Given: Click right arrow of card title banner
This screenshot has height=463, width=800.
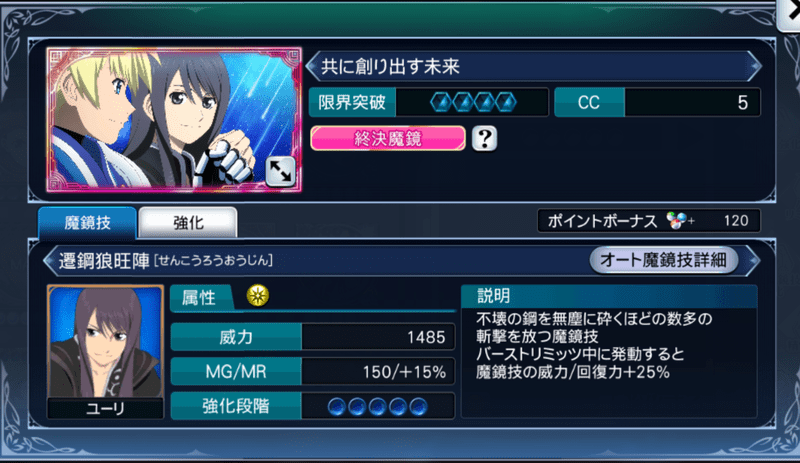Looking at the screenshot, I should coord(754,66).
